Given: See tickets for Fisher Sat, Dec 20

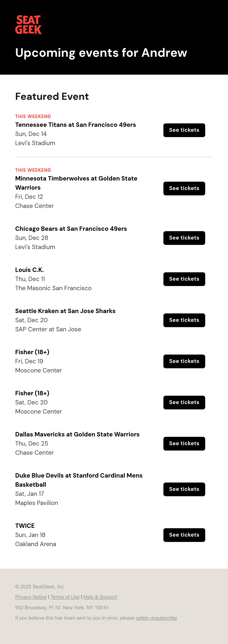Looking at the screenshot, I should tap(184, 403).
